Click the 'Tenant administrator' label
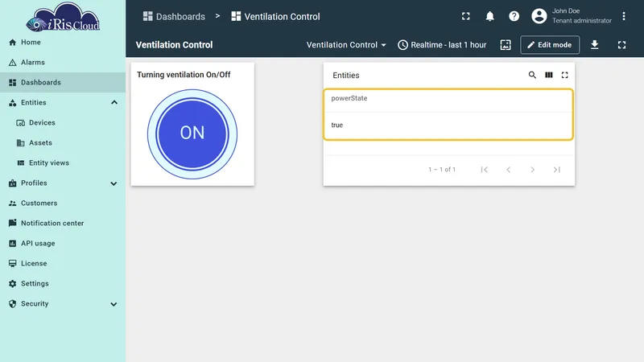This screenshot has height=362, width=644. click(581, 21)
